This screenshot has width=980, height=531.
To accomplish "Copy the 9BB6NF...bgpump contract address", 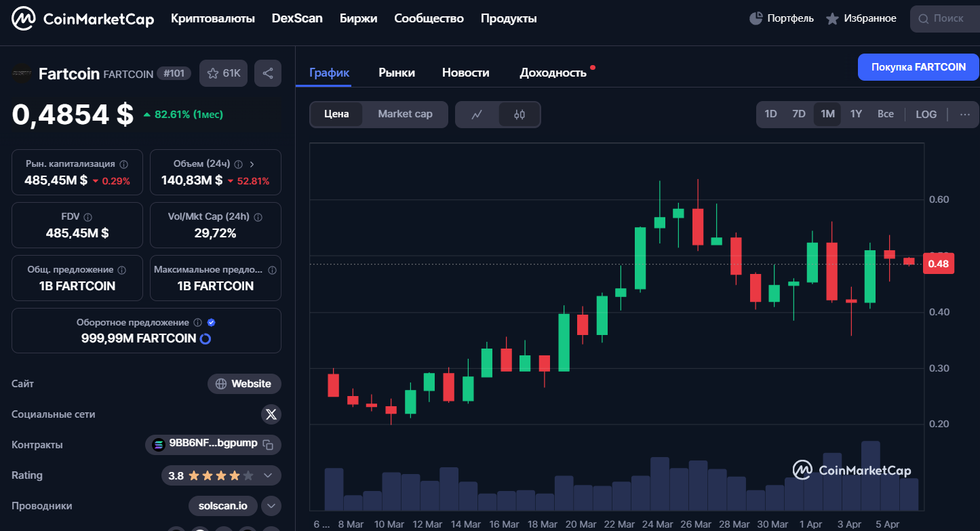I will tap(268, 445).
